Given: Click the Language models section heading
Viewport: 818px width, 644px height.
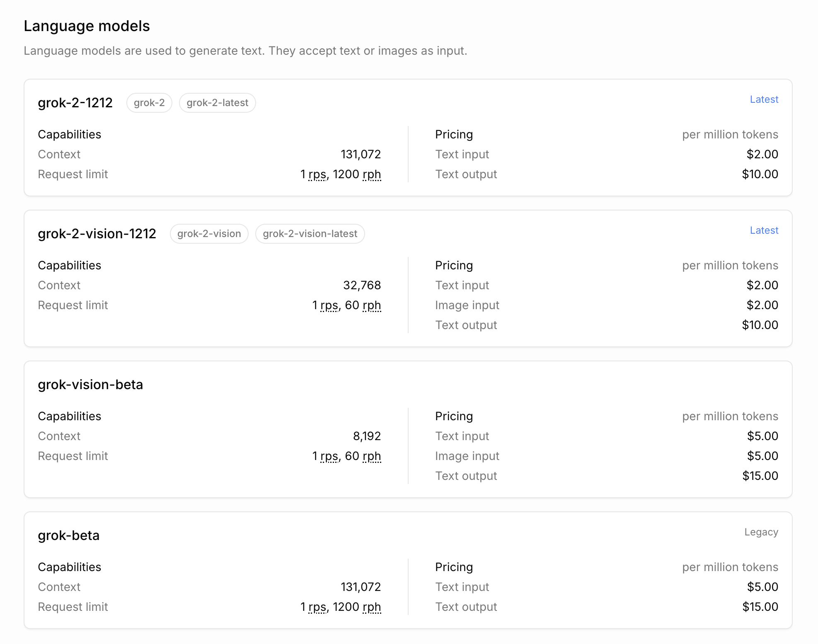Looking at the screenshot, I should tap(87, 26).
